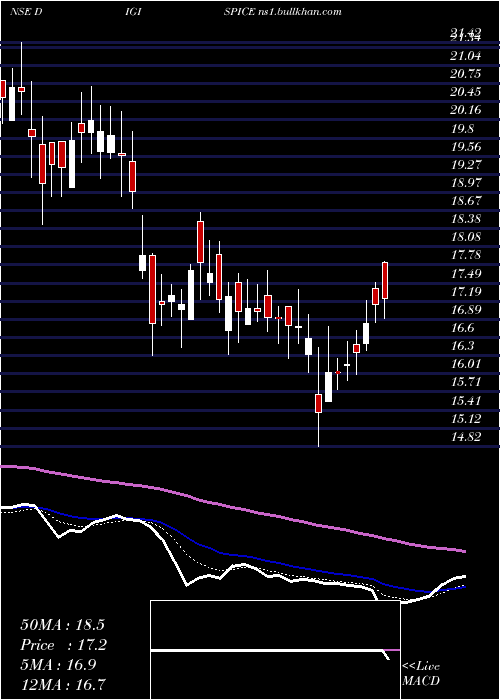Click the 16.6 price level label
Screen dimensions: 500x700
[462, 328]
